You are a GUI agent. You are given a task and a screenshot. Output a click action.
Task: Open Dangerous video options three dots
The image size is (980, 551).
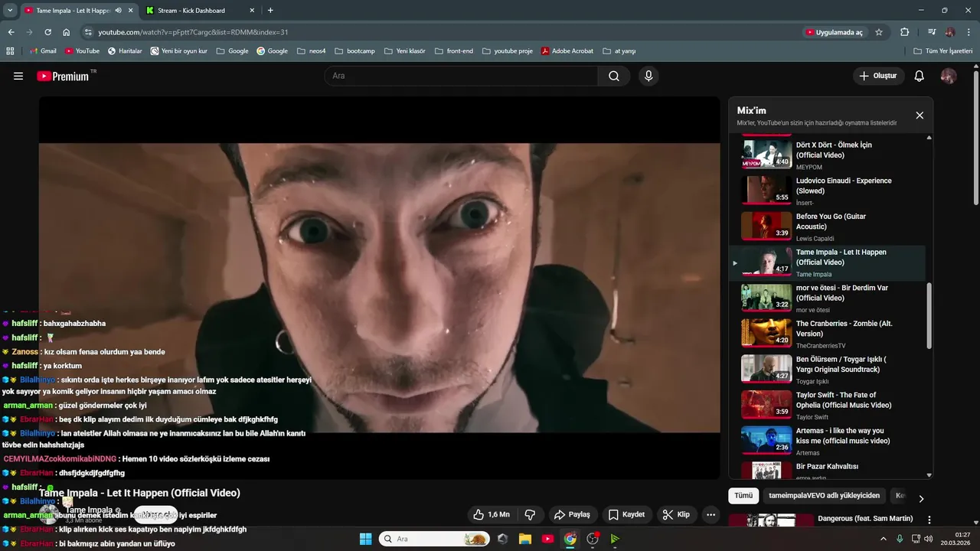coord(929,520)
